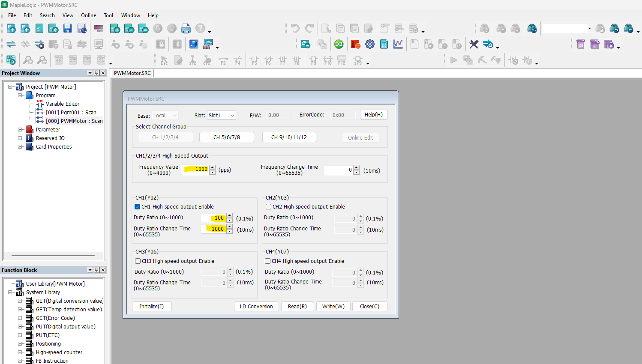
Task: Click the blue calculator table icon
Action: pyautogui.click(x=384, y=44)
